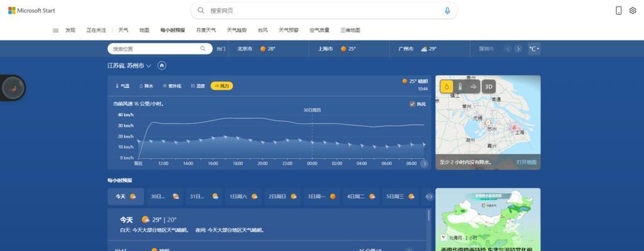Open 上海市 25° weather

[x=337, y=49]
